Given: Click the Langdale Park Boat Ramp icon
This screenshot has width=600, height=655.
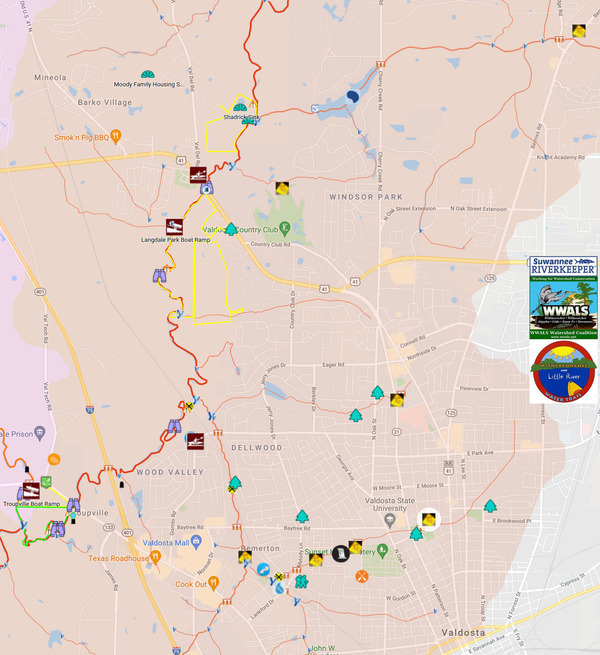Looking at the screenshot, I should (174, 227).
